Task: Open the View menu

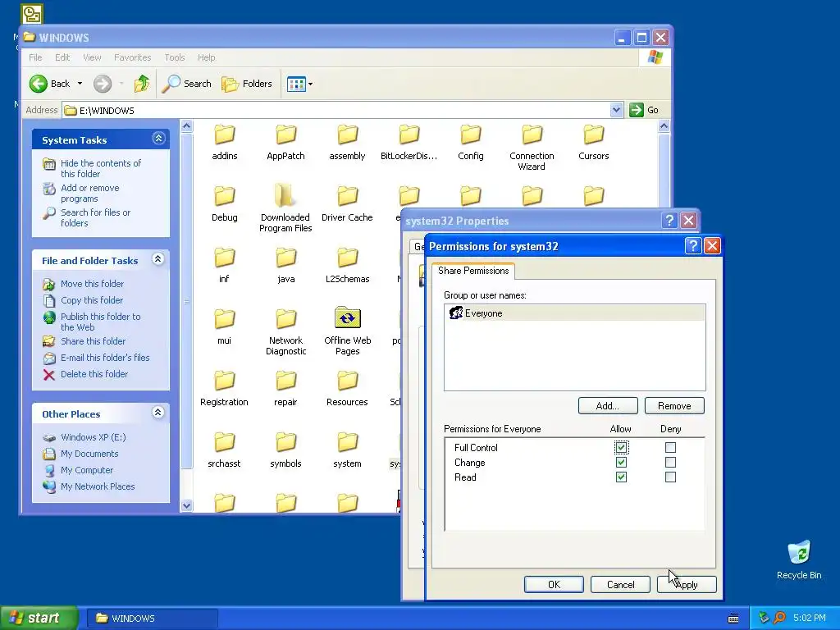Action: [x=92, y=57]
